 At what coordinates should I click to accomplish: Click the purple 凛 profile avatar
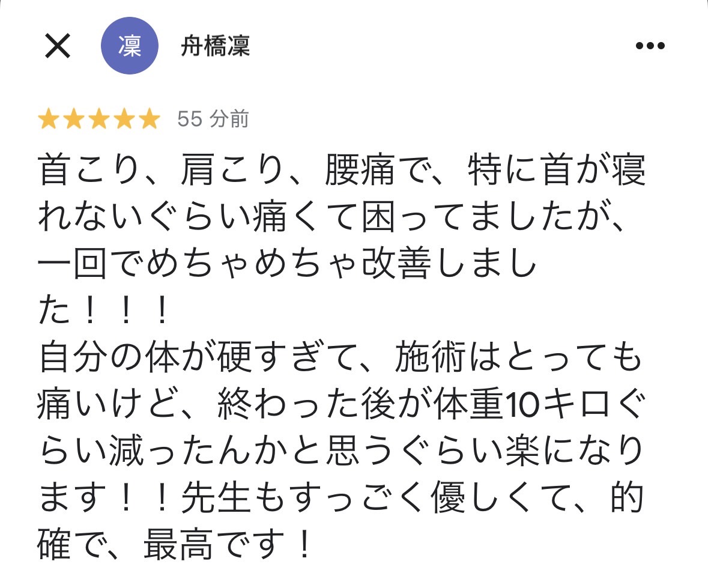click(129, 46)
